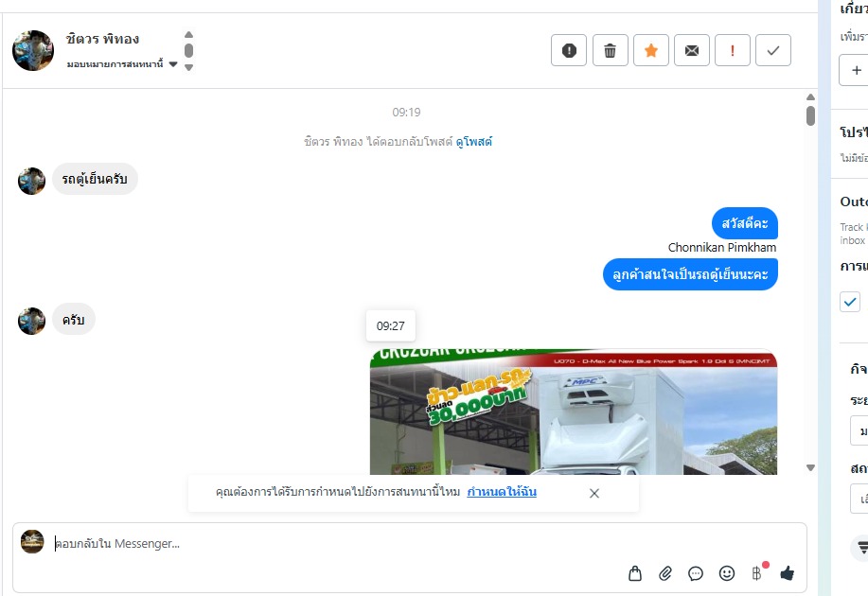Open the Baht payment request icon

756,573
